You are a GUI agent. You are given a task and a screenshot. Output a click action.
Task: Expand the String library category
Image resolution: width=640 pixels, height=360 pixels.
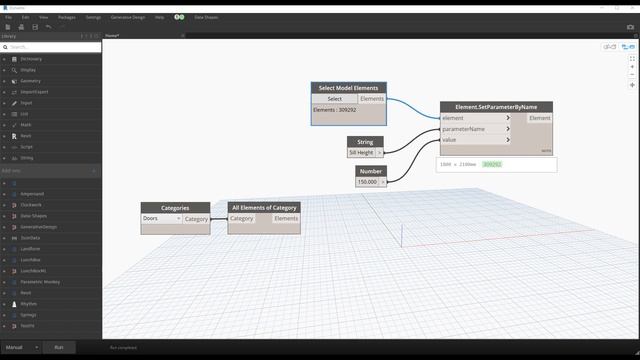point(4,158)
